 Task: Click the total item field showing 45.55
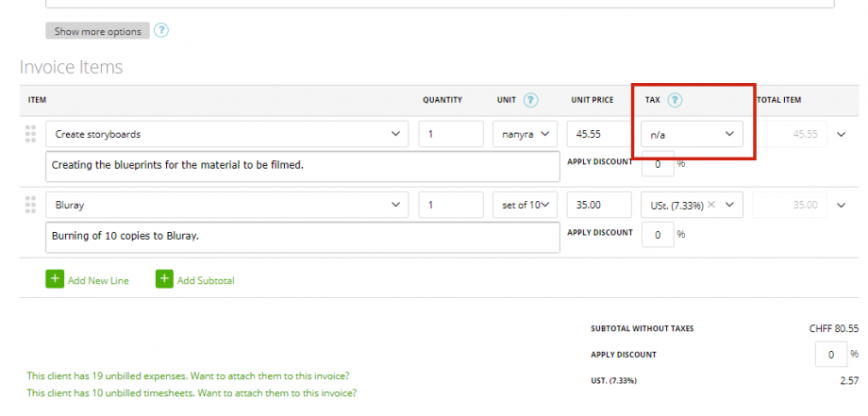tap(790, 134)
